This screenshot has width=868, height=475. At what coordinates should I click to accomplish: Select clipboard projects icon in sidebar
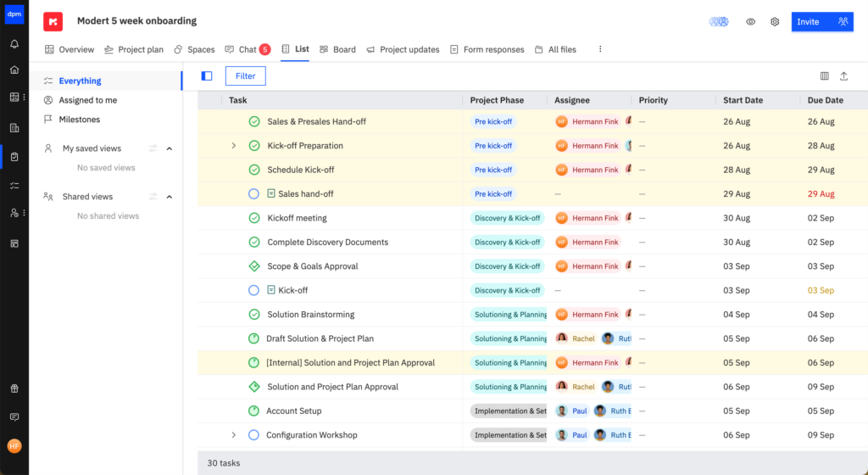click(14, 157)
